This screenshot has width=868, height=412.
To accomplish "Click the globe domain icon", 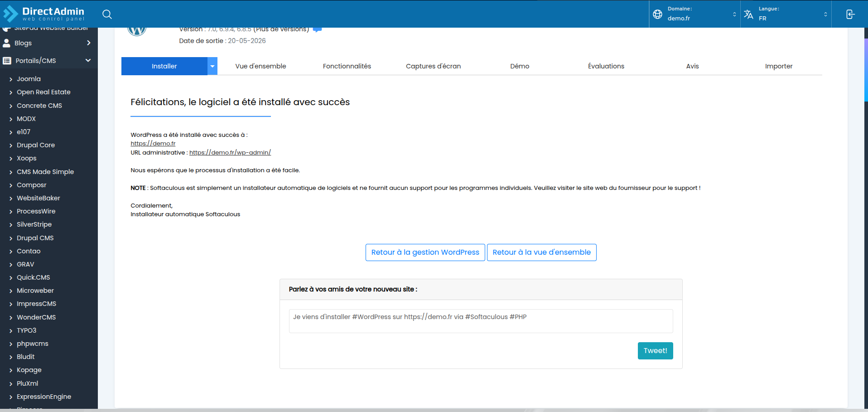I will [657, 14].
